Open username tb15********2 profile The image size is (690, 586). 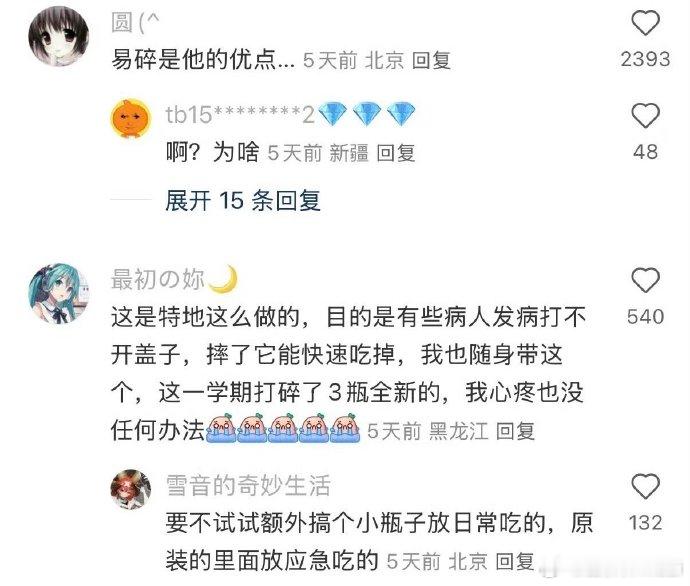click(240, 115)
